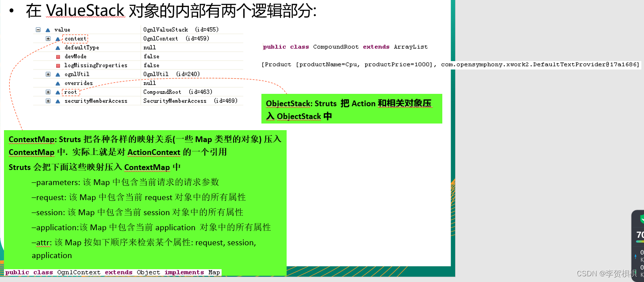Expand the ognlUtil node
The height and width of the screenshot is (282, 644).
[x=48, y=74]
